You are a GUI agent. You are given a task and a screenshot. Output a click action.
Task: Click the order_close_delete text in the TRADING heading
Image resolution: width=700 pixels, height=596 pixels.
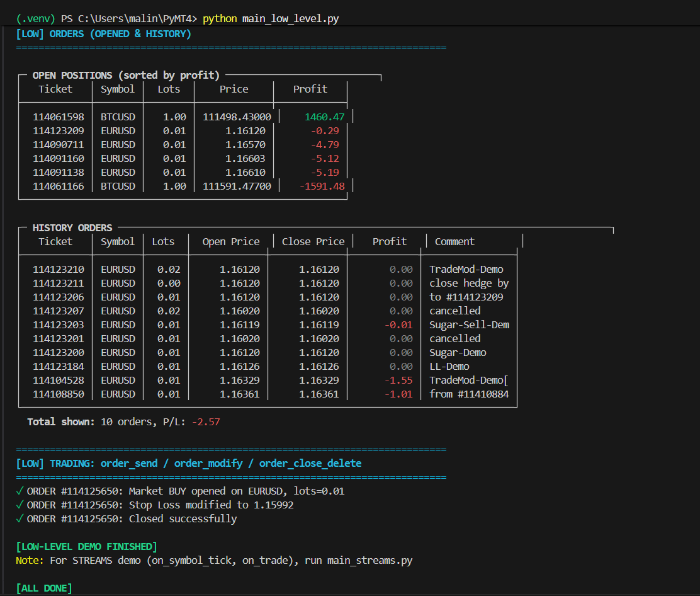(310, 464)
